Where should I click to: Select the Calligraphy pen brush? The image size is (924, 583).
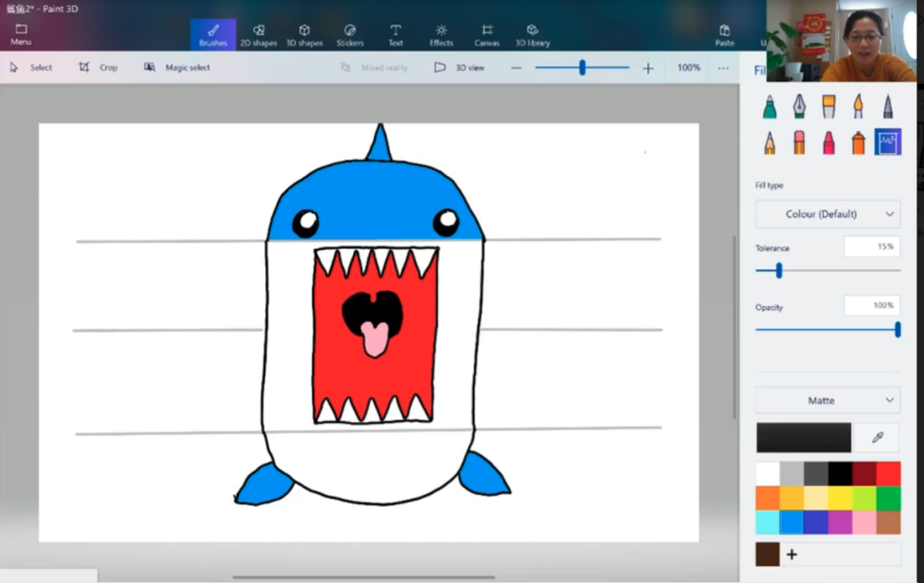tap(799, 107)
